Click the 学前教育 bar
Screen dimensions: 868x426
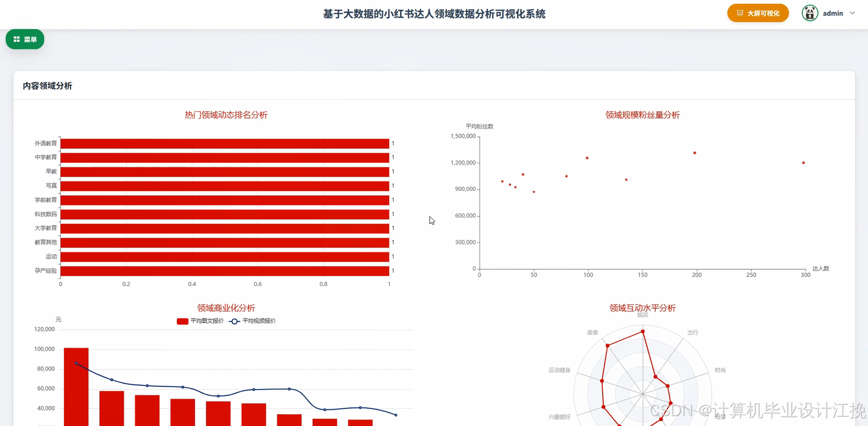225,200
